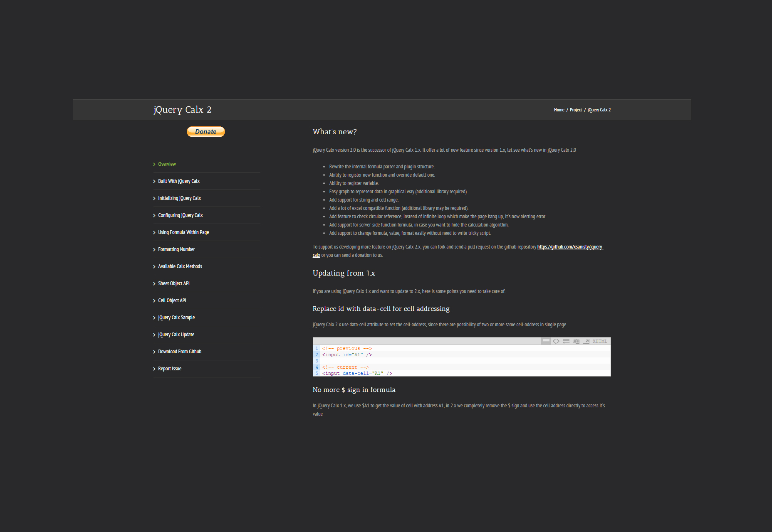Select Formatting Number in sidebar
Viewport: 772px width, 532px height.
tap(176, 249)
